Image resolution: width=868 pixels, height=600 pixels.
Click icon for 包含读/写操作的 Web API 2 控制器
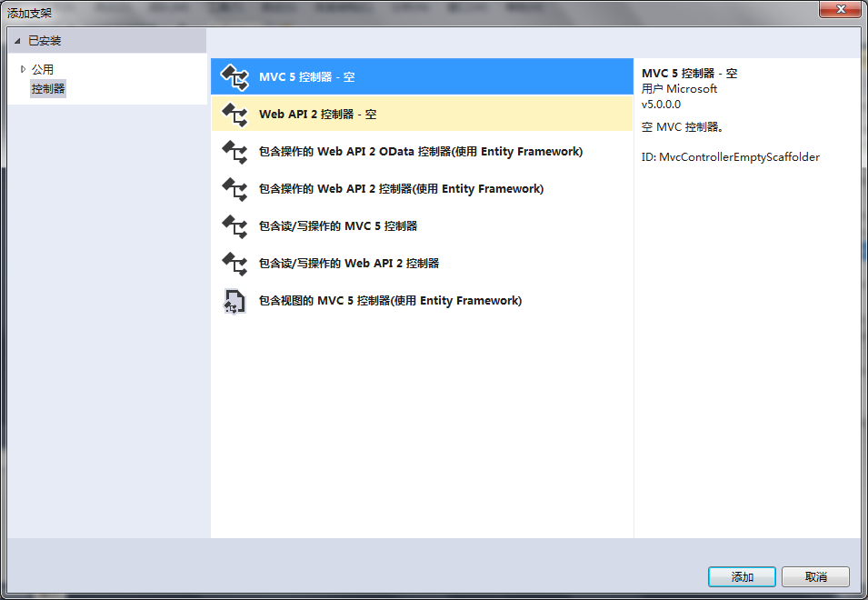pyautogui.click(x=234, y=264)
